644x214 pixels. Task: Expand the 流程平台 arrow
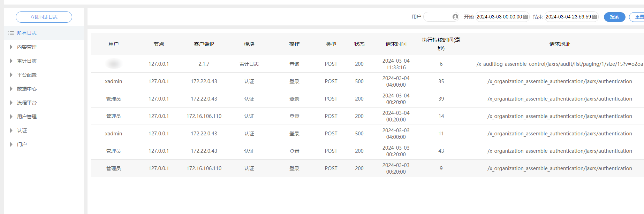click(x=11, y=103)
